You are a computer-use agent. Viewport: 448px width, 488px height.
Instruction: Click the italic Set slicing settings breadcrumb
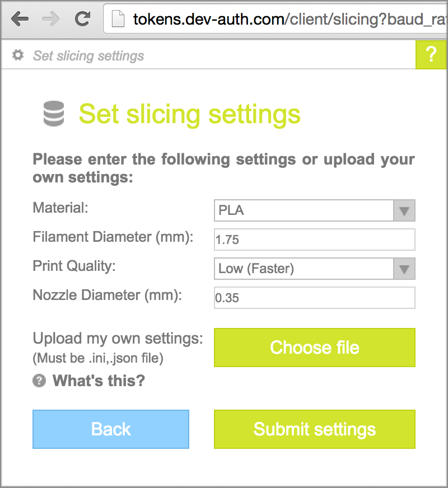click(x=88, y=56)
